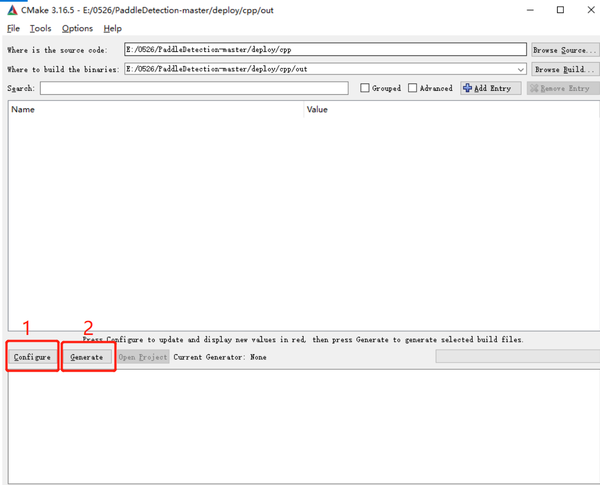Click the Value column header
The image size is (600, 485).
(452, 110)
